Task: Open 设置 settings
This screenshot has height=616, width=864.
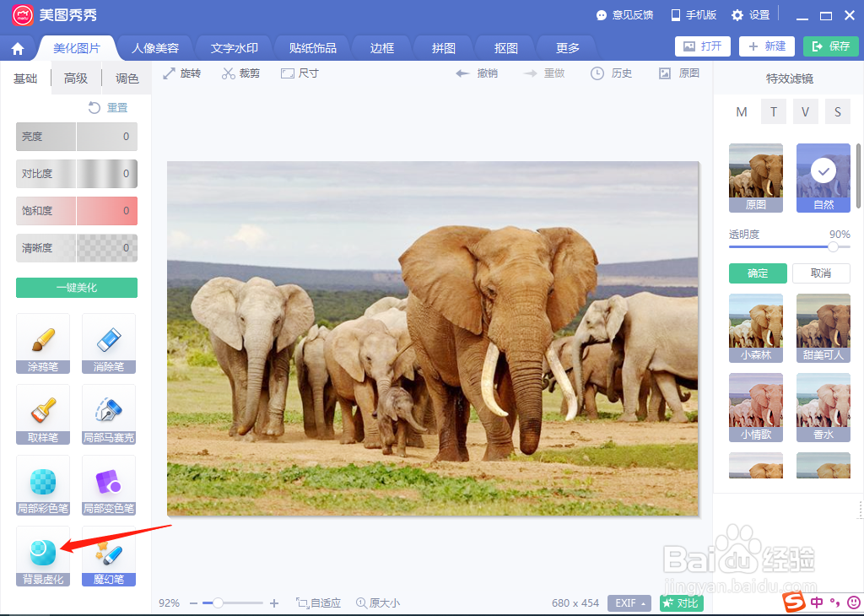Action: (750, 15)
